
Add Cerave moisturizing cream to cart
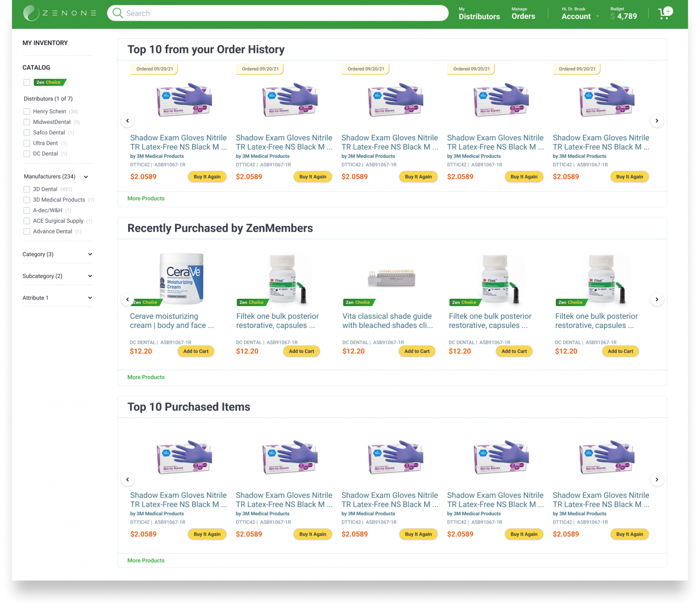[x=196, y=351]
